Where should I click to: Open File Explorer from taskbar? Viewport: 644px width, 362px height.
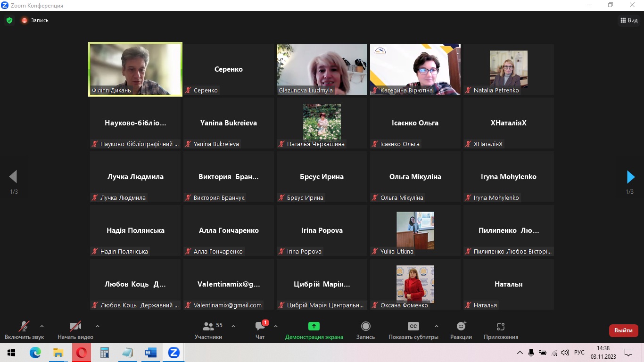point(58,353)
